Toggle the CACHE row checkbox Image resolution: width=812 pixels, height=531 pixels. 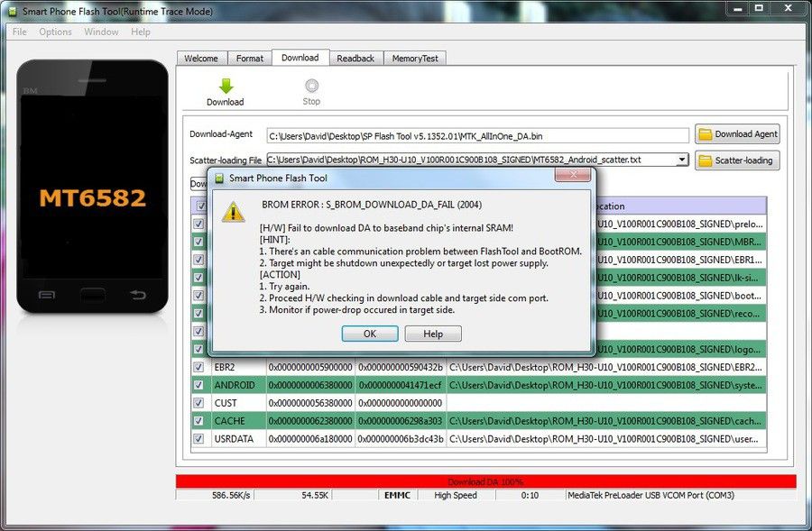tap(198, 421)
